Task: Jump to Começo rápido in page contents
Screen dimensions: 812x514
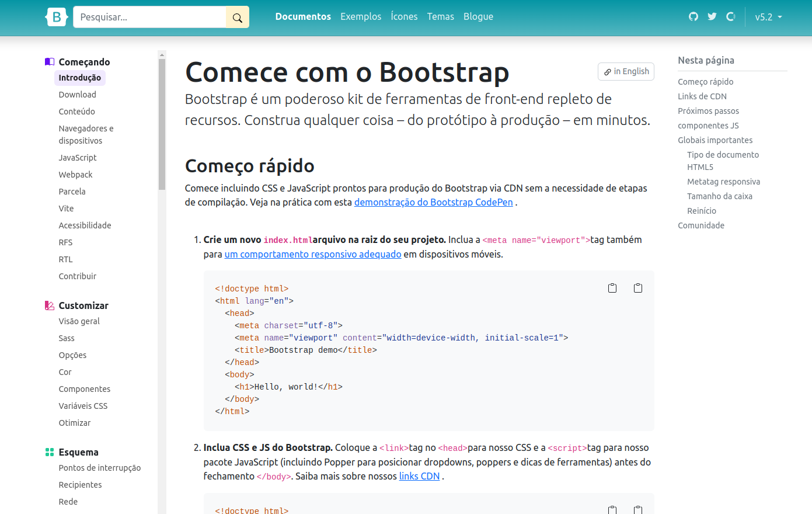Action: 705,82
